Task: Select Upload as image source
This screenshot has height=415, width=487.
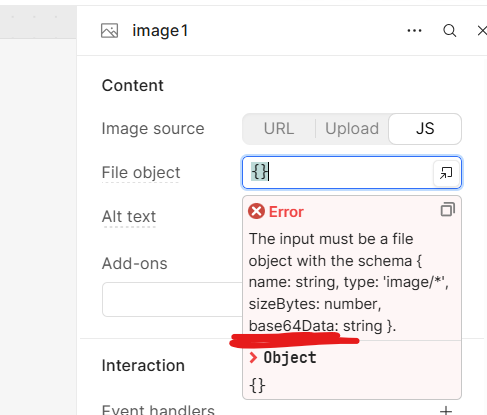Action: click(352, 129)
